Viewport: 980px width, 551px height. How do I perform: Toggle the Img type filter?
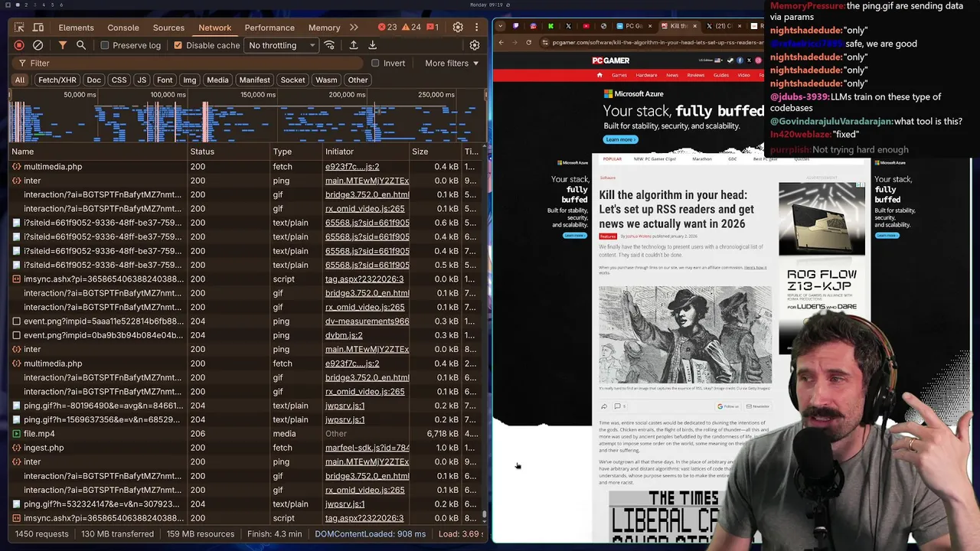189,80
